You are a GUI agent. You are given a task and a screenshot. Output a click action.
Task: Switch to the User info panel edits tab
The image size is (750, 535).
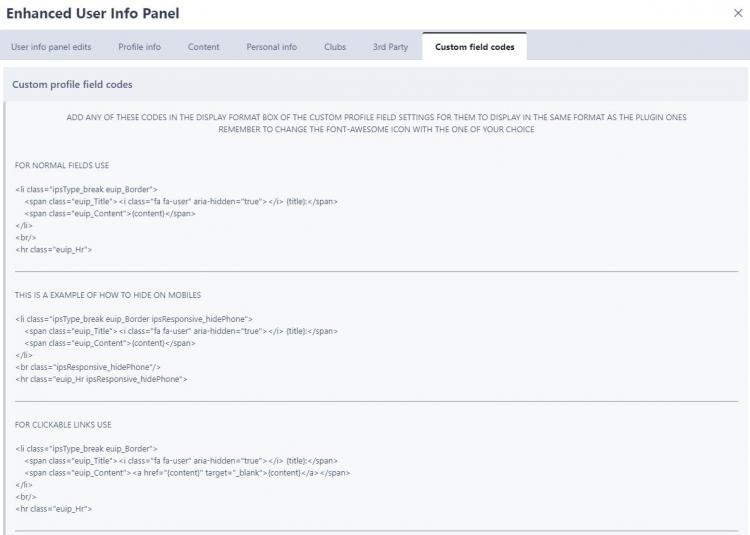coord(52,47)
